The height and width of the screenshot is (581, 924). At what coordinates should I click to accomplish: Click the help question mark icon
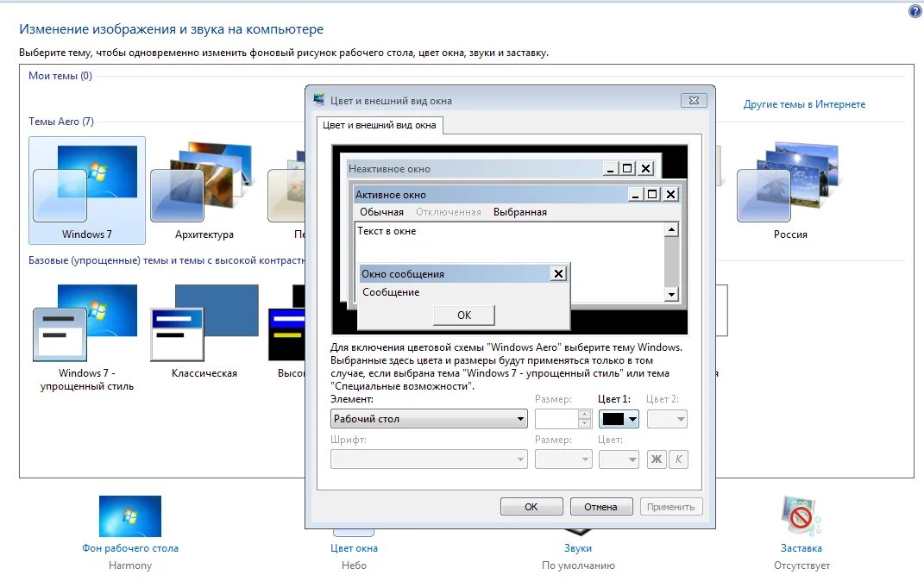(x=915, y=10)
